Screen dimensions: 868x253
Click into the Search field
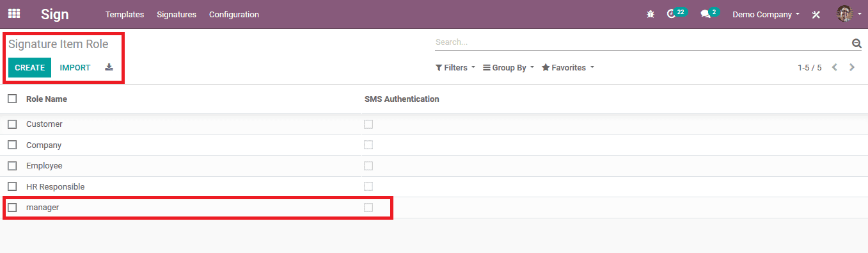click(x=643, y=42)
